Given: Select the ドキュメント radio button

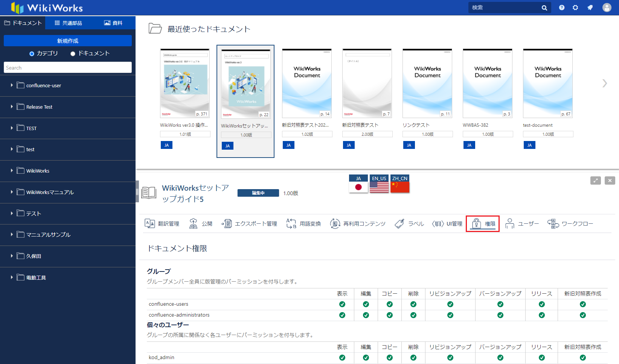Looking at the screenshot, I should [x=73, y=54].
